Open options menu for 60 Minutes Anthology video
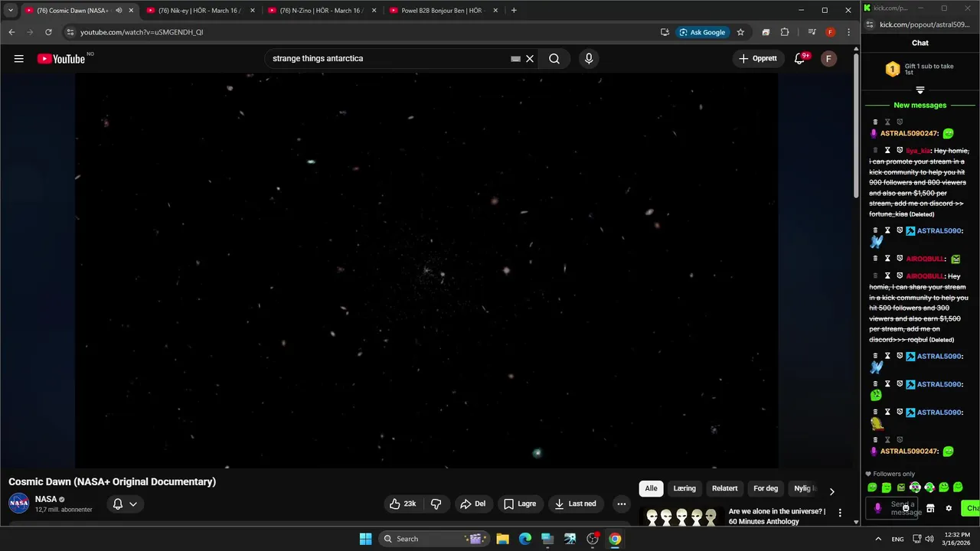This screenshot has height=551, width=980. (840, 513)
